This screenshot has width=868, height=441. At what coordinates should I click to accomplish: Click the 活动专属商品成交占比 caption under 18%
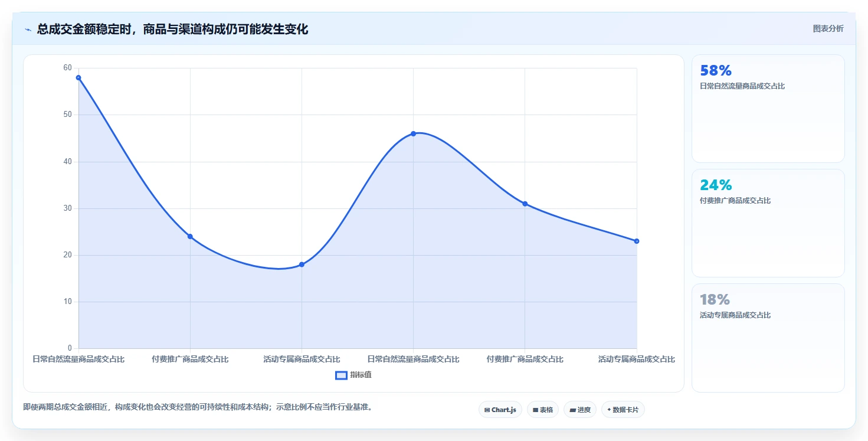tap(735, 315)
